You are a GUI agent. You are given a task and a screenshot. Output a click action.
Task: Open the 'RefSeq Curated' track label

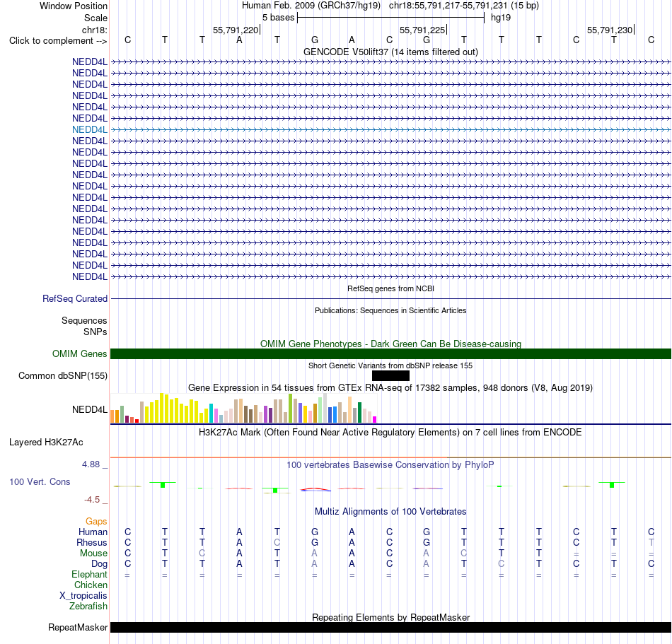click(x=75, y=298)
